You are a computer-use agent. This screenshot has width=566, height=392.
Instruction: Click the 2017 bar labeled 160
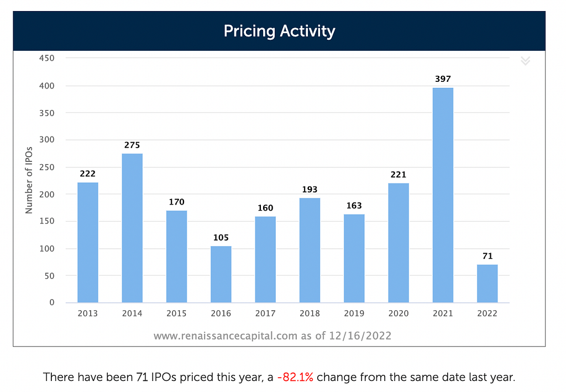(265, 259)
